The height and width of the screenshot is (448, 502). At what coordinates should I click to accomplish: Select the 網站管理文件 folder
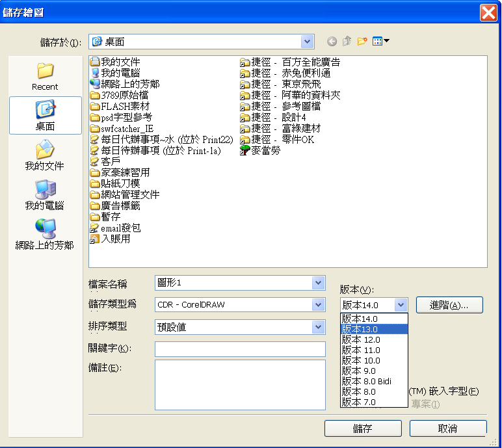[x=125, y=194]
